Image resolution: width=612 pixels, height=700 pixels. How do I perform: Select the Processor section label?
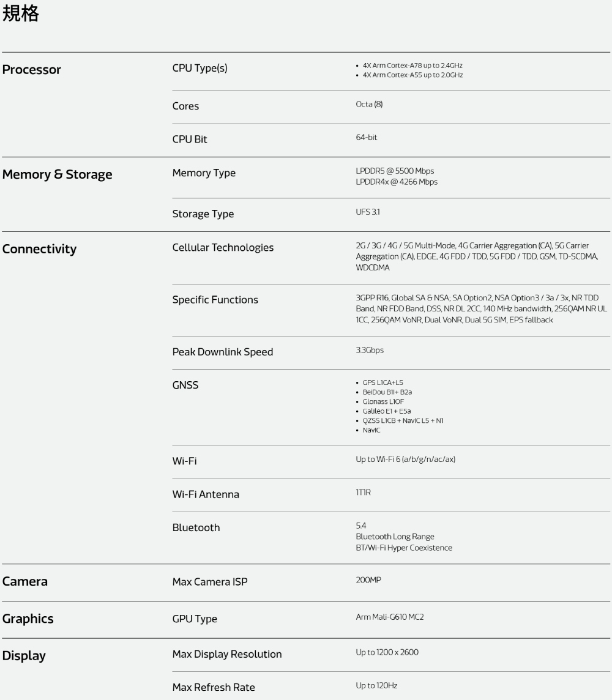point(32,70)
